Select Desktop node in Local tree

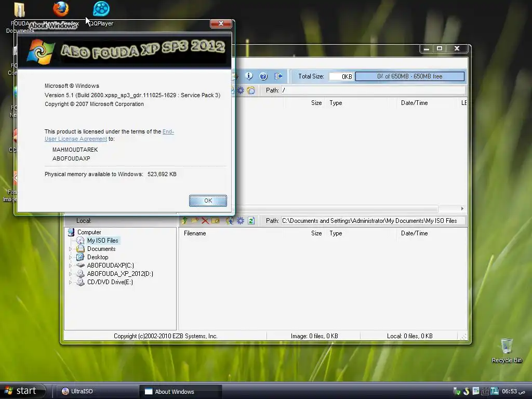pos(98,257)
